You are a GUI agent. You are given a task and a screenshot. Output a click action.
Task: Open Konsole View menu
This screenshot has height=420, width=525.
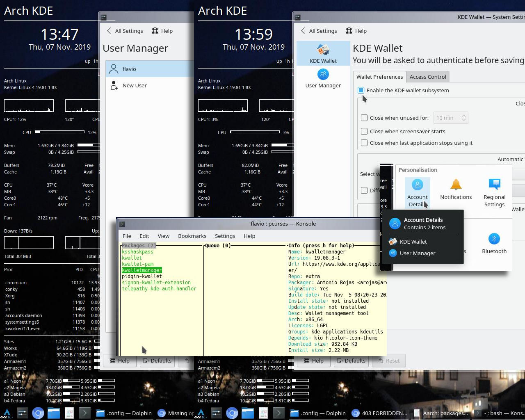[163, 236]
